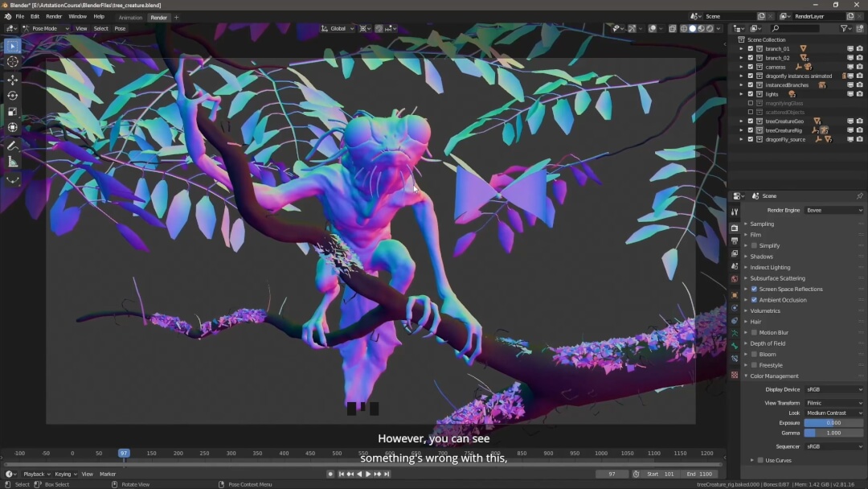Open the Texture properties checker tab
Image resolution: width=868 pixels, height=489 pixels.
pyautogui.click(x=735, y=375)
